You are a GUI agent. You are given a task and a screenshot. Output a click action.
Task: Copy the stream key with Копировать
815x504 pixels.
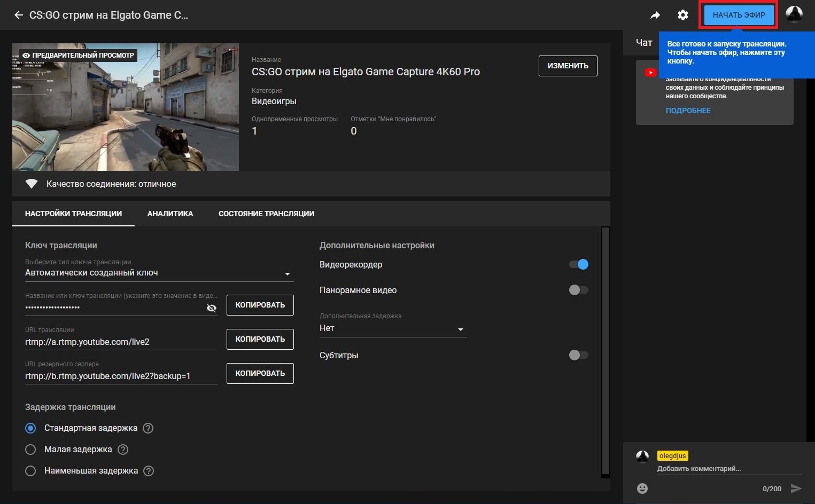[x=260, y=305]
